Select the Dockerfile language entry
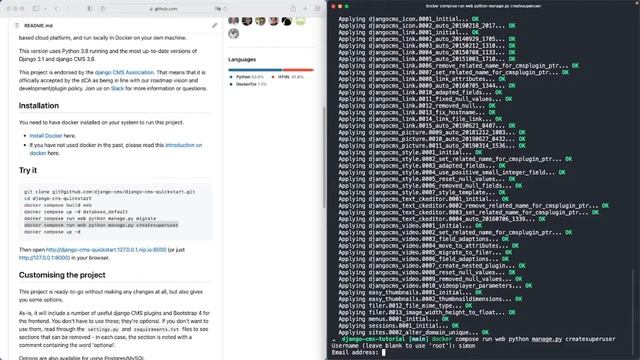Image resolution: width=640 pixels, height=360 pixels. tap(248, 84)
